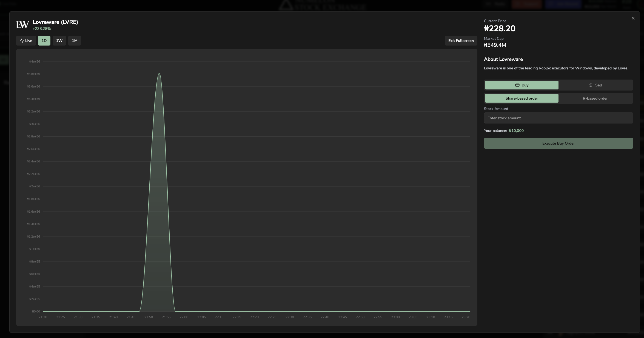Select the 1M timeframe tab
Screen dimensions: 644x338
tap(75, 41)
